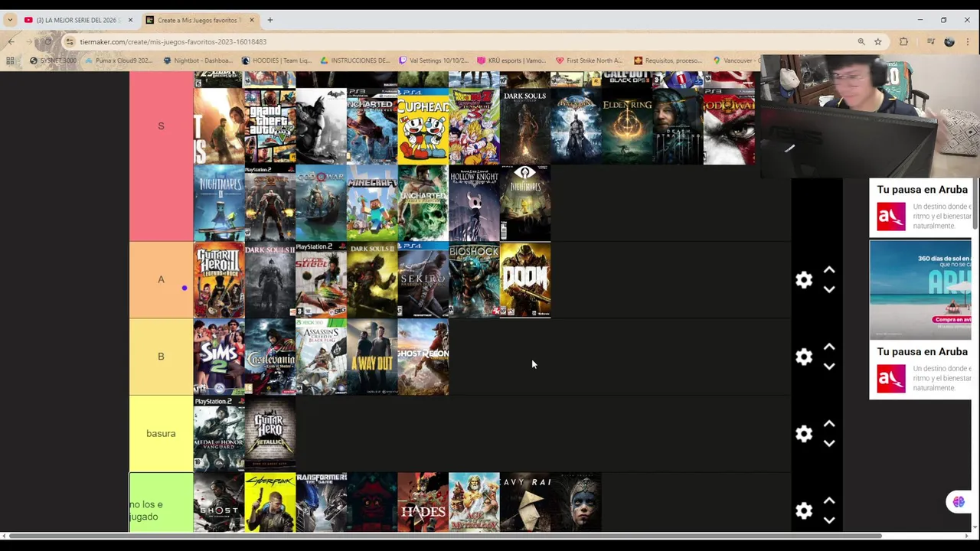Close the LA MEJOR SERIE YouTube tab
Image resolution: width=980 pixels, height=551 pixels.
(x=130, y=20)
